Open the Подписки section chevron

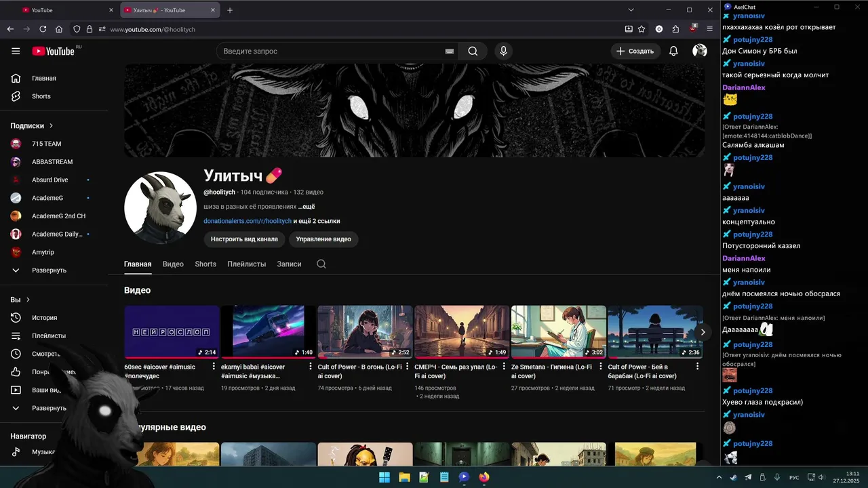(x=51, y=126)
